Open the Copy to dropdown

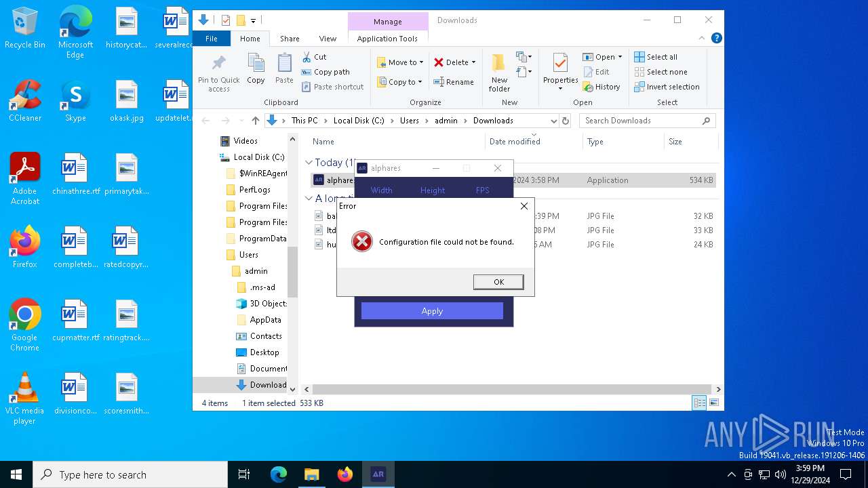click(x=399, y=82)
